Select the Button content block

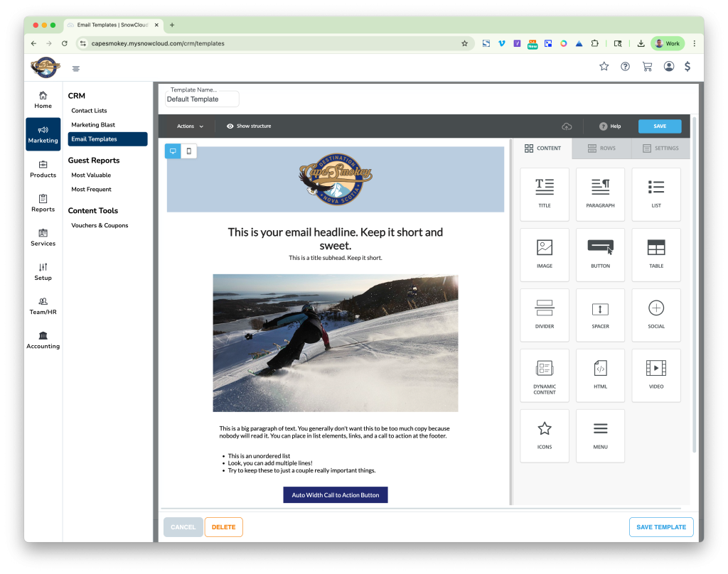(600, 254)
